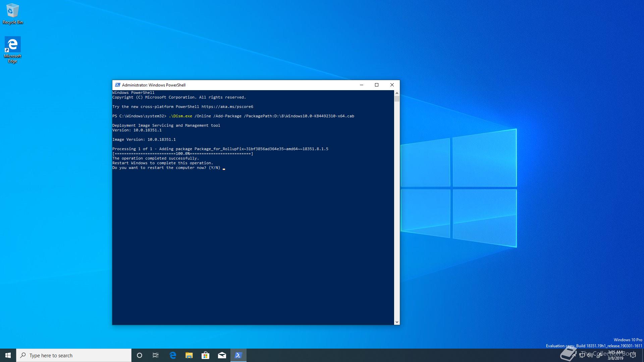Launch Microsoft Edge from the taskbar
The height and width of the screenshot is (362, 644).
pyautogui.click(x=173, y=355)
